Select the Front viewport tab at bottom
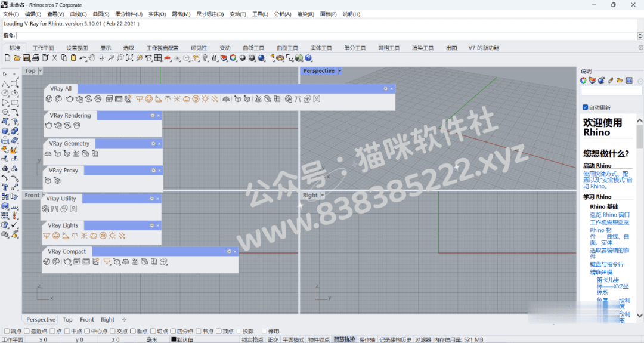This screenshot has width=644, height=343. pyautogui.click(x=86, y=320)
